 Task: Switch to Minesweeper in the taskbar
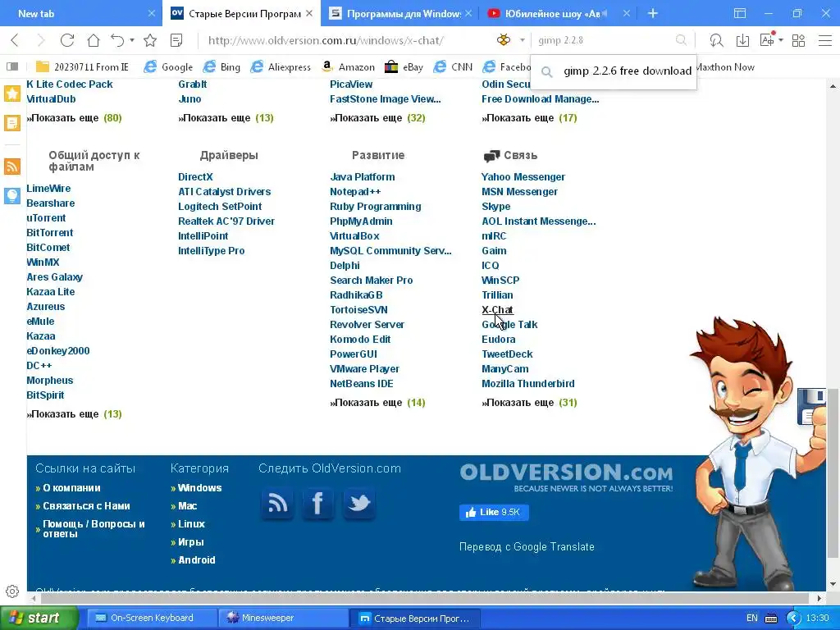[x=282, y=619]
